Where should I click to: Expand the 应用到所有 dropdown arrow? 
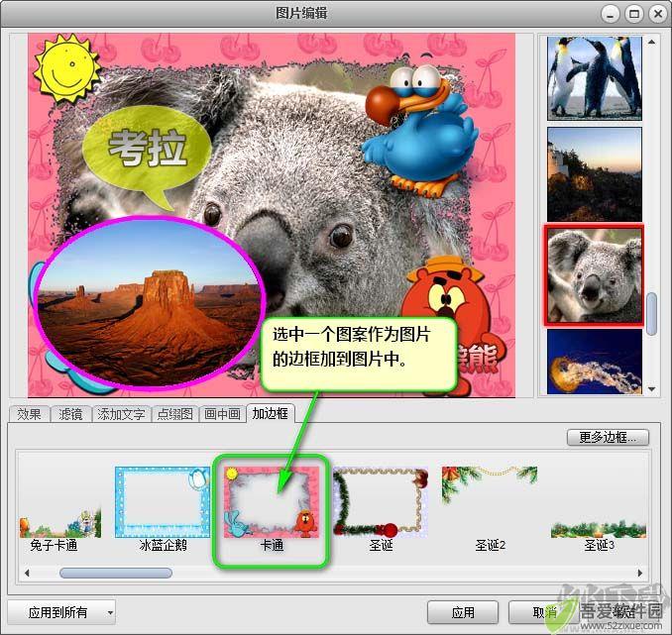[110, 613]
